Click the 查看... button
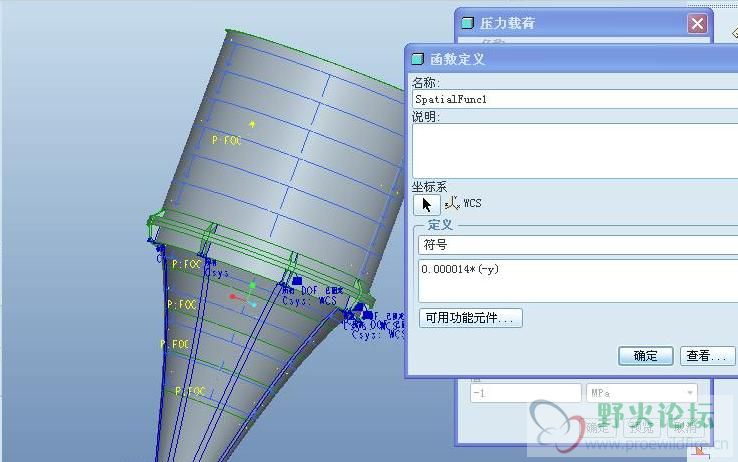This screenshot has height=462, width=738. [x=707, y=356]
